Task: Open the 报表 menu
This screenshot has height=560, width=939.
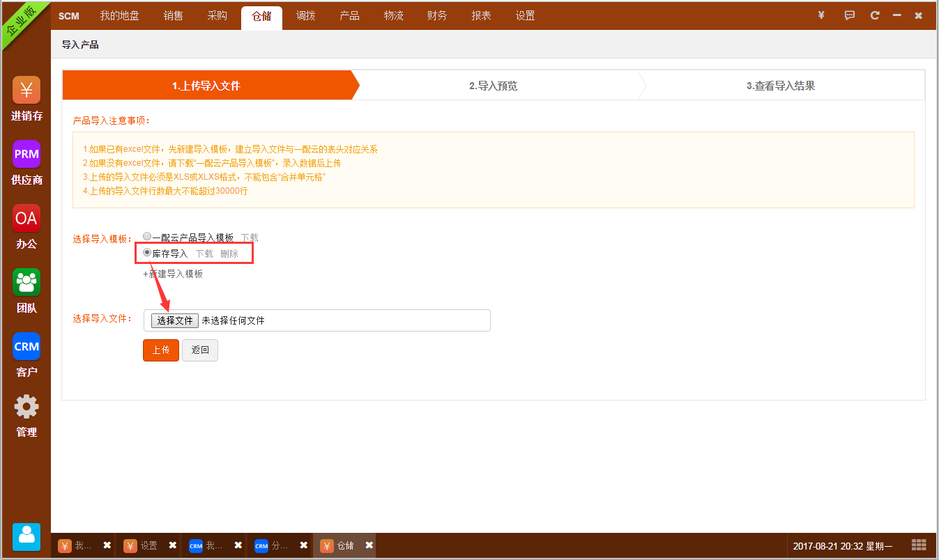Action: click(x=482, y=15)
